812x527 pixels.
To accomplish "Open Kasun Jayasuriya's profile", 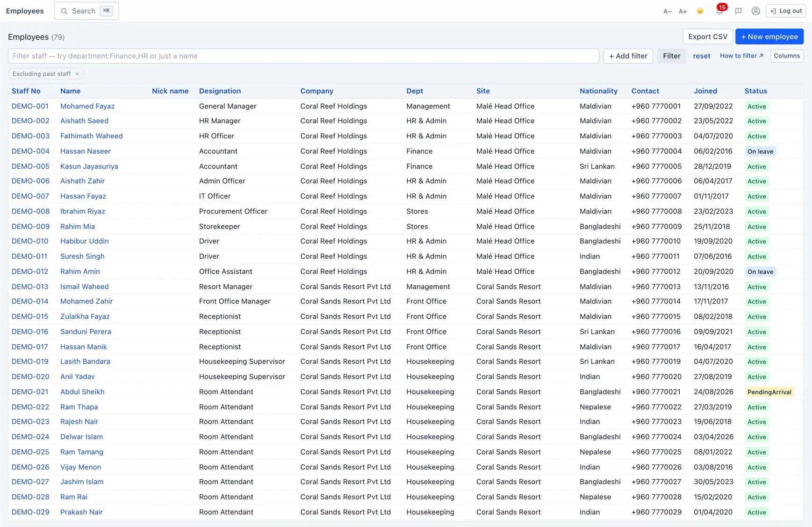I will click(x=89, y=166).
